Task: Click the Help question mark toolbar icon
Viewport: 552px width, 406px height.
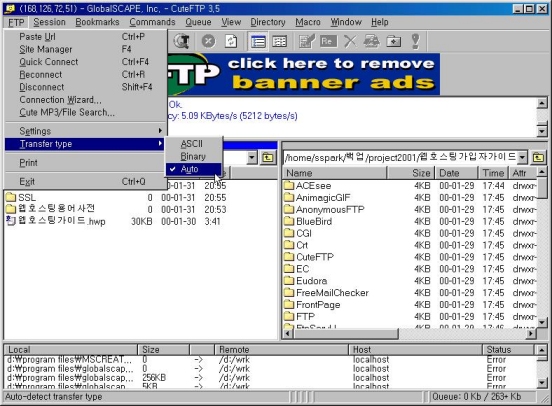Action: pos(415,41)
